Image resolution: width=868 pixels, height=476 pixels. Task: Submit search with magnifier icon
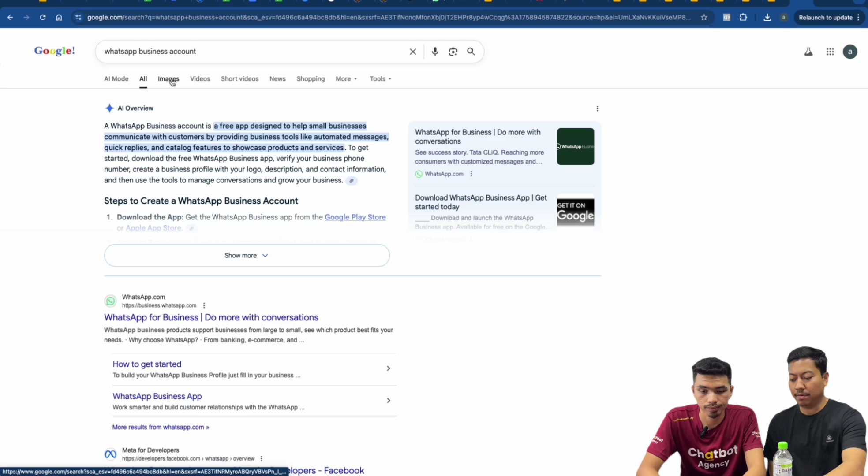pyautogui.click(x=471, y=52)
